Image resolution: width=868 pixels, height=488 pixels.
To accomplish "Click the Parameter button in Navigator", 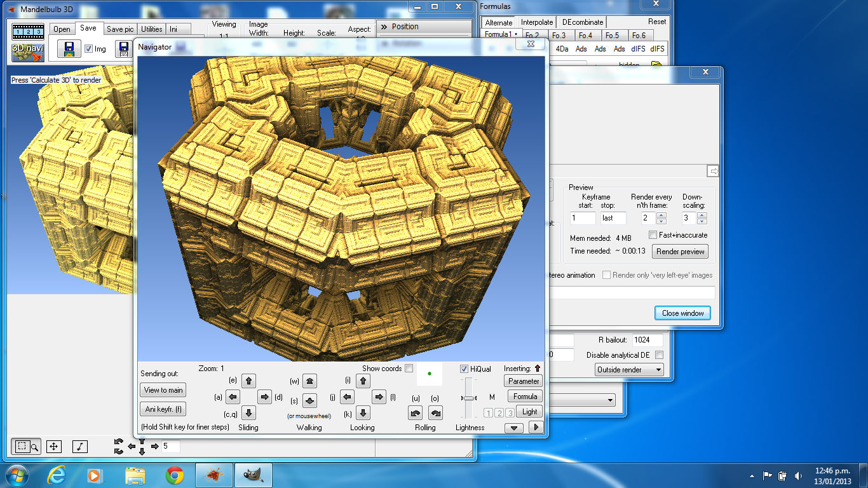I will click(x=524, y=381).
